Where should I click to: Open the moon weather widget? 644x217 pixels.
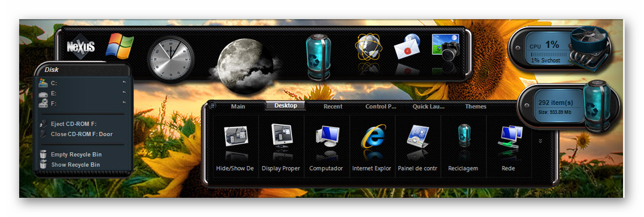(x=245, y=67)
